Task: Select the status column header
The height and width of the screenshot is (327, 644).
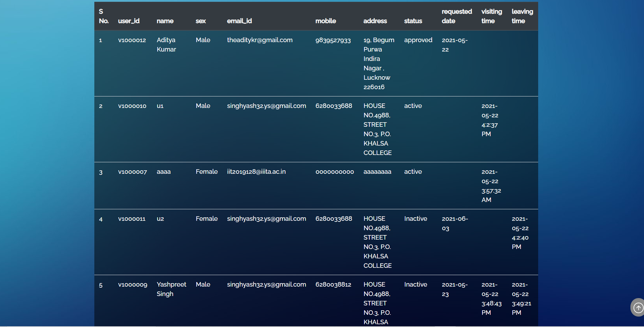Action: pos(413,21)
